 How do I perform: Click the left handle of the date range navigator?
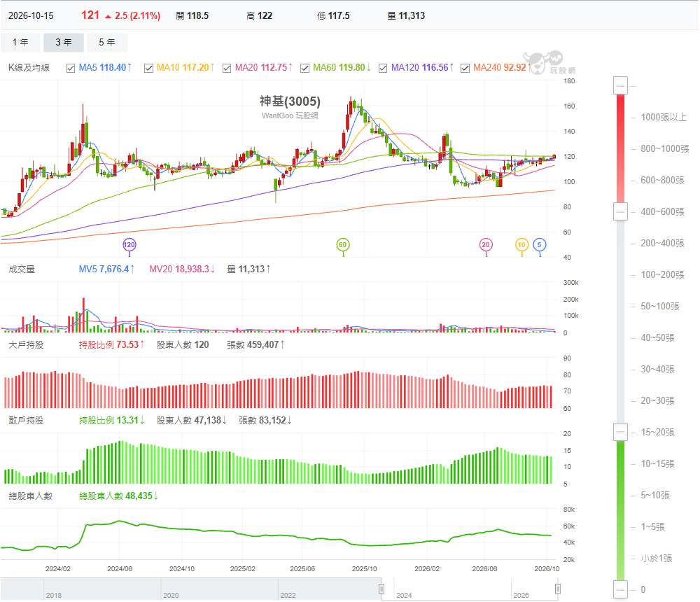tap(381, 589)
